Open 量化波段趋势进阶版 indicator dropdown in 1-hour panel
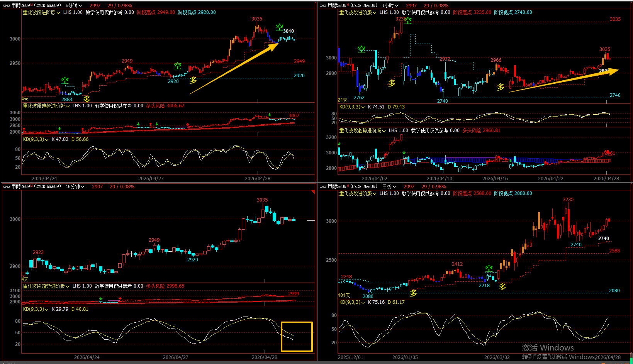633x364 pixels. (x=362, y=131)
